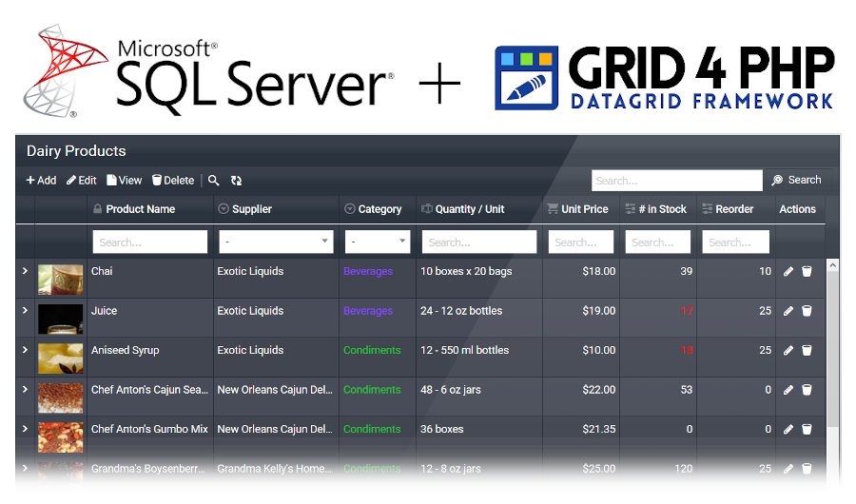Open the Supplier filter dropdown

pos(275,242)
